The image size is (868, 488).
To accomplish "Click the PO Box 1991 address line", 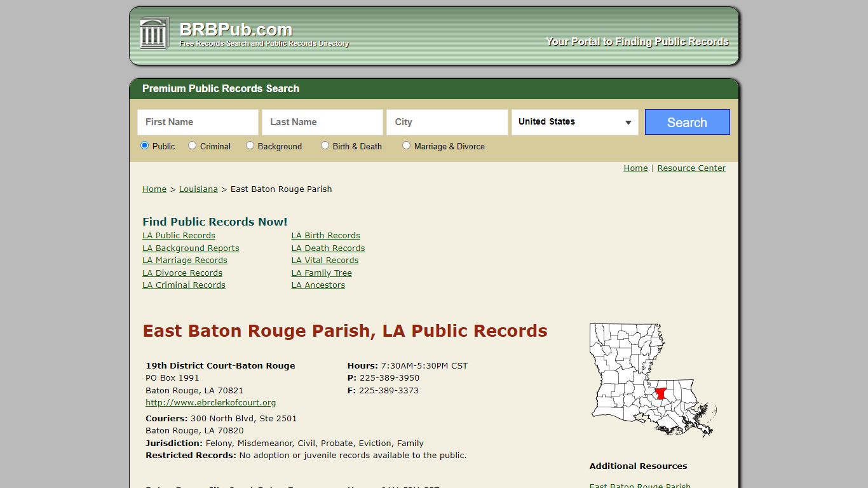I will pos(172,378).
